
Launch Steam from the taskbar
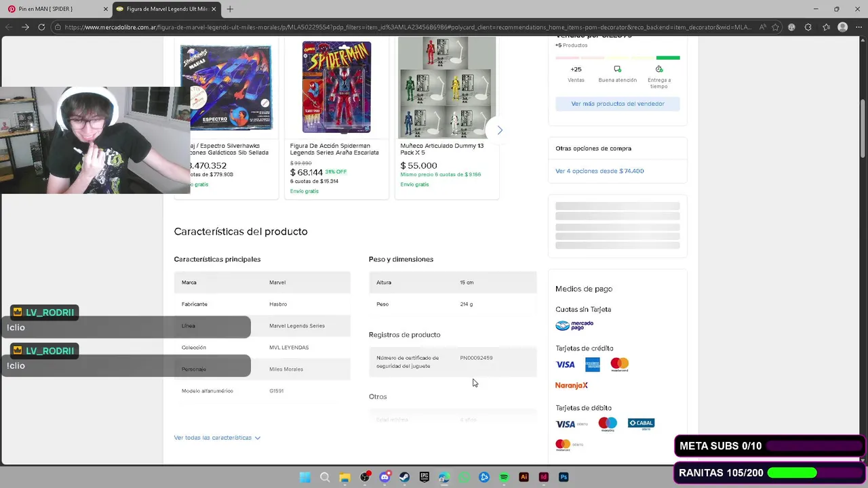click(x=405, y=477)
